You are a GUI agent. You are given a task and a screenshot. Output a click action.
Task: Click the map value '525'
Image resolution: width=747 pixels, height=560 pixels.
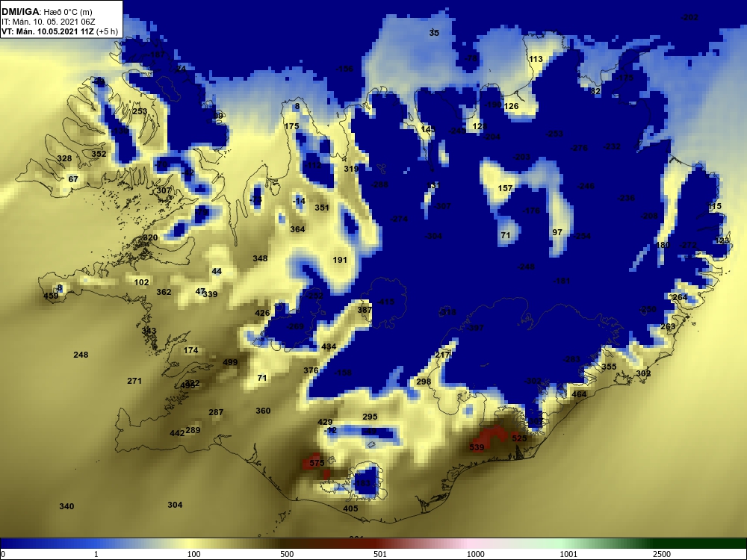point(519,438)
